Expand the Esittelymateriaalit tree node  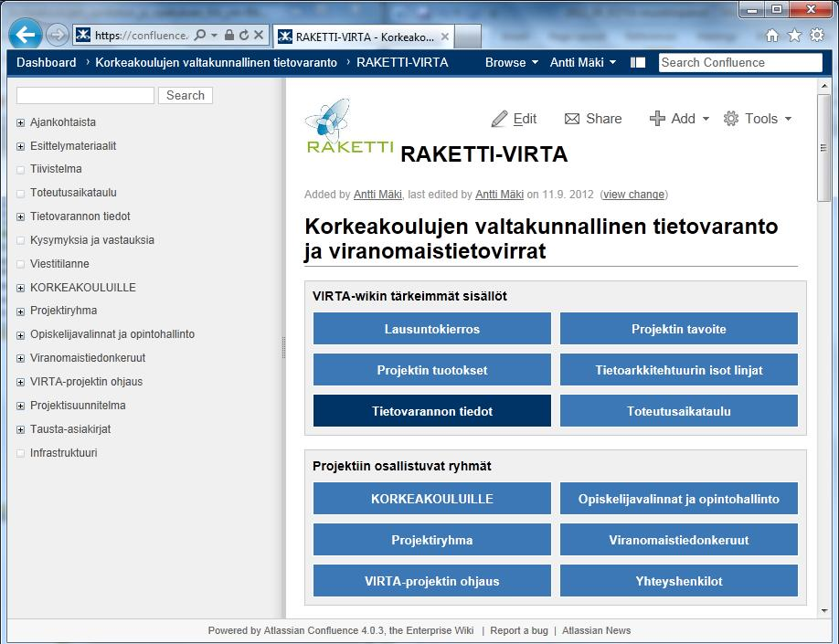[x=20, y=146]
